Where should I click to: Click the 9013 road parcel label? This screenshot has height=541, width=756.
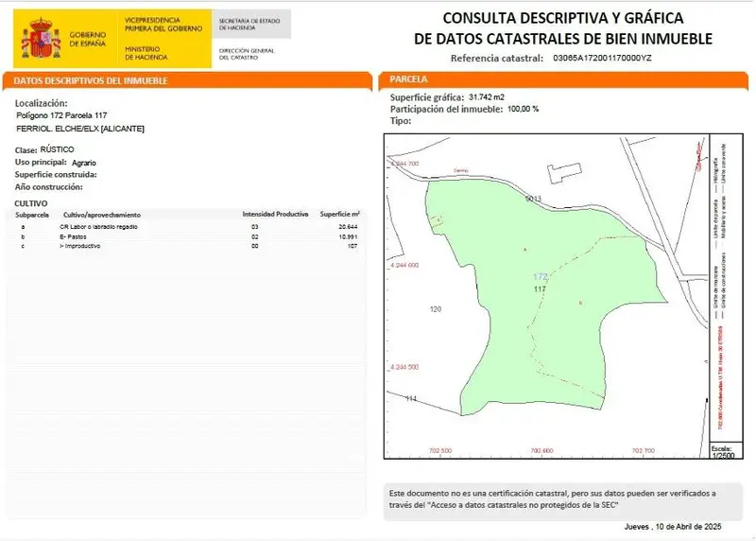[533, 199]
